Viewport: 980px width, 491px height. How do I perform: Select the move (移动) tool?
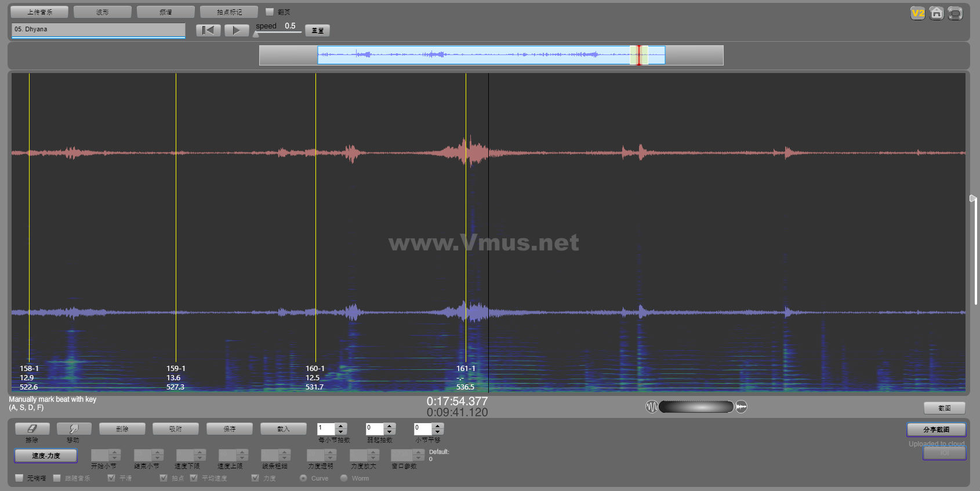pyautogui.click(x=74, y=429)
